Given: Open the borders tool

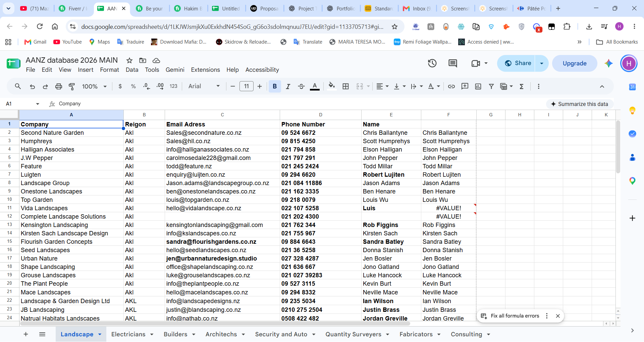Looking at the screenshot, I should point(345,87).
